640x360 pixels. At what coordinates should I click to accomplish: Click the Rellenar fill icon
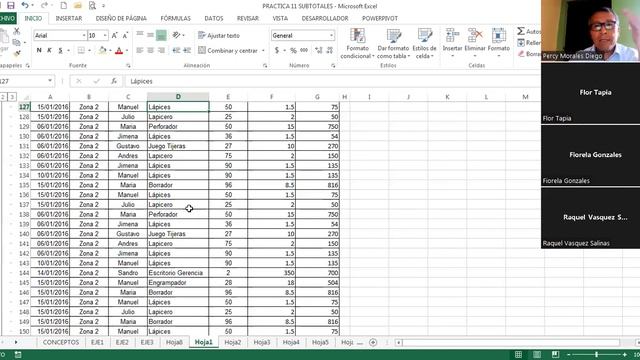coord(521,42)
